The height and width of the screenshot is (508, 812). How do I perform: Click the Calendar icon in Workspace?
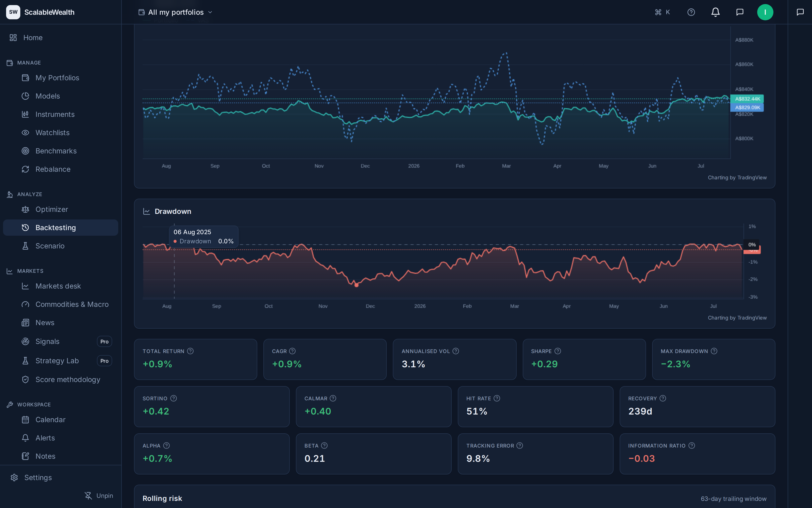pos(25,420)
